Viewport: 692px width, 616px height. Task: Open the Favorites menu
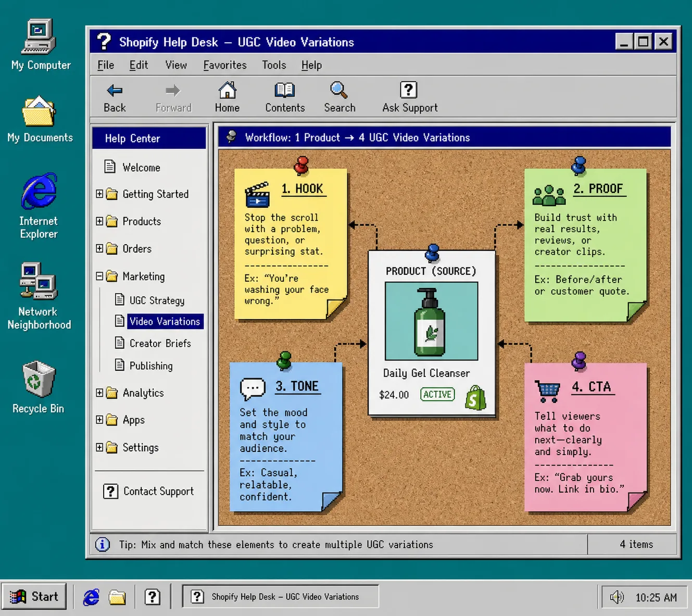(225, 65)
